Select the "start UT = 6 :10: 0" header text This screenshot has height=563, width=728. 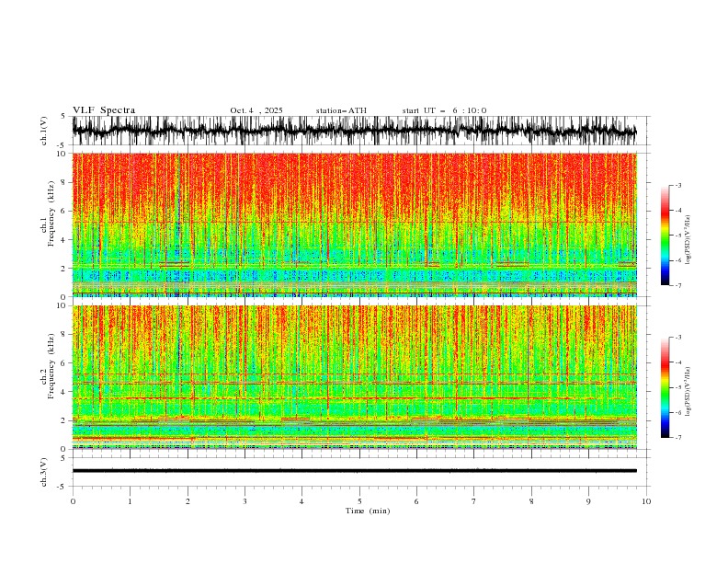[x=444, y=110]
